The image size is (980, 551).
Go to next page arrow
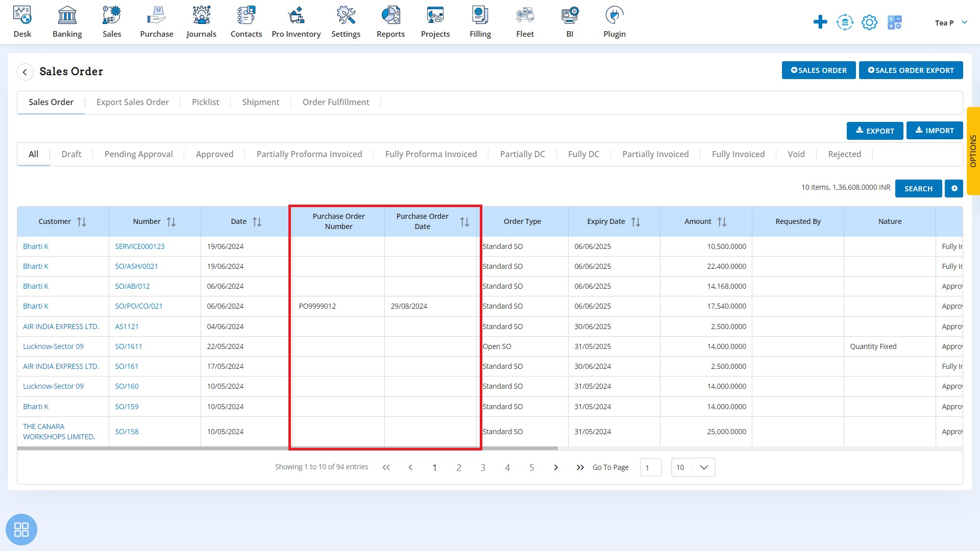pos(556,467)
